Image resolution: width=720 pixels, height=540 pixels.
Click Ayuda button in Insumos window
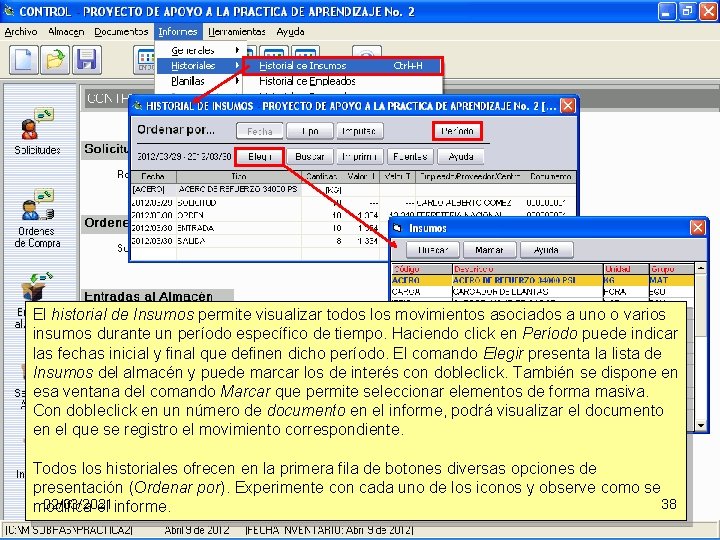coord(546,250)
